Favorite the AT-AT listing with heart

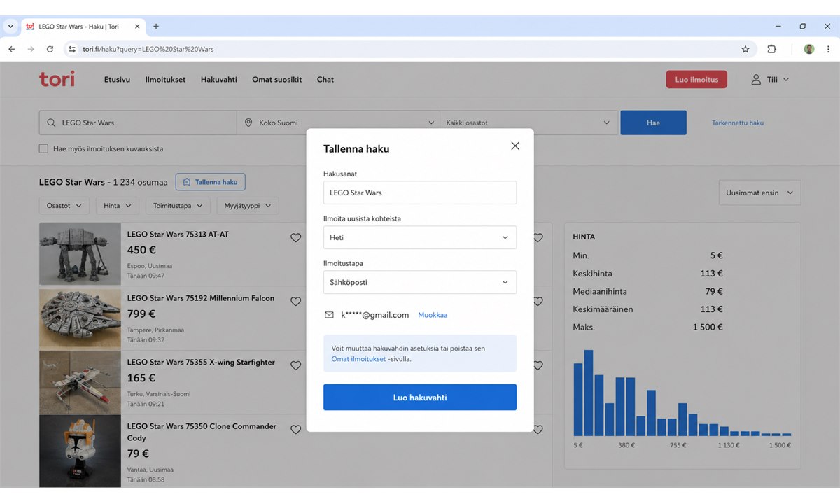tap(295, 238)
